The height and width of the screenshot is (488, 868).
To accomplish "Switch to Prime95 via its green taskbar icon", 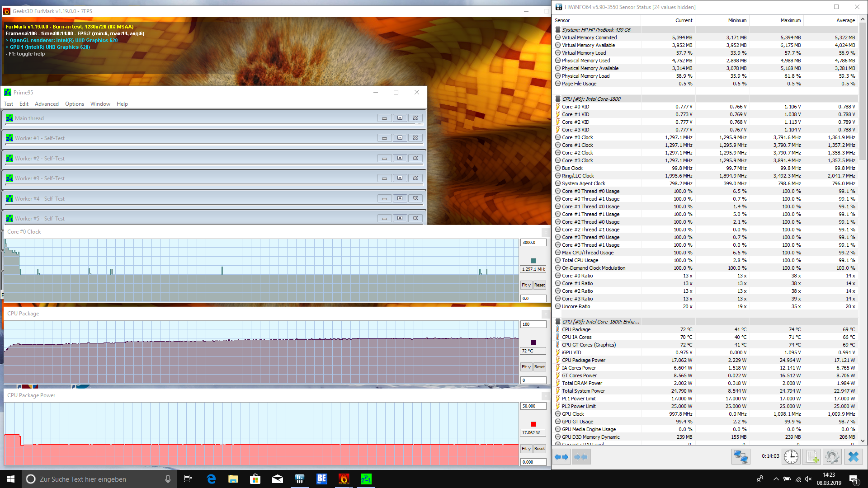I will click(x=366, y=479).
